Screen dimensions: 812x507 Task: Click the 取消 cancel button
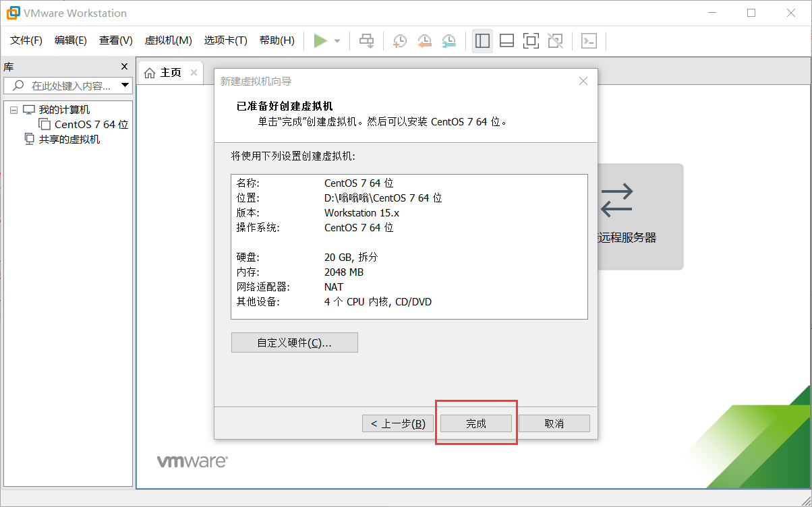(x=554, y=423)
